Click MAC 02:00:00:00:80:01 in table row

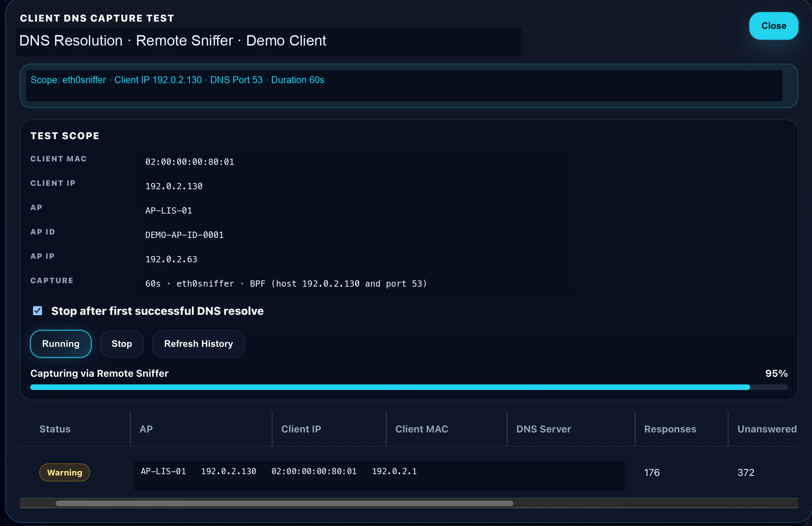point(314,471)
